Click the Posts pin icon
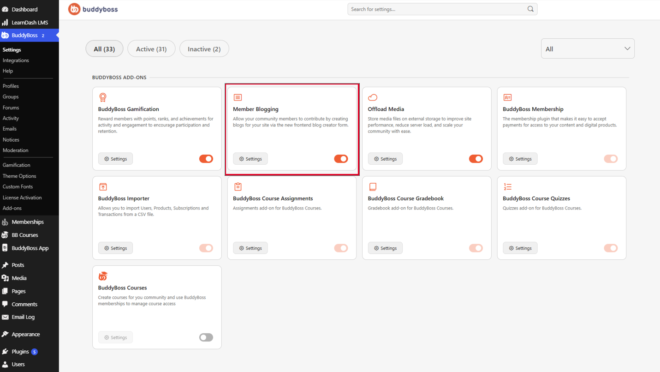Image resolution: width=660 pixels, height=372 pixels. 5,265
